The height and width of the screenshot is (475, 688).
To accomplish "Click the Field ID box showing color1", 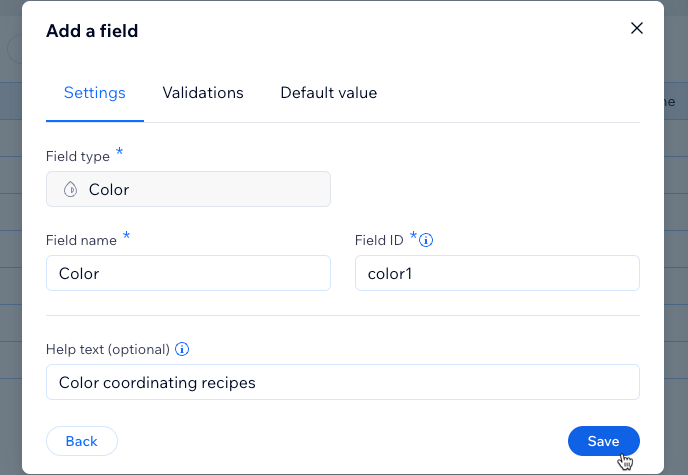I will coord(497,273).
